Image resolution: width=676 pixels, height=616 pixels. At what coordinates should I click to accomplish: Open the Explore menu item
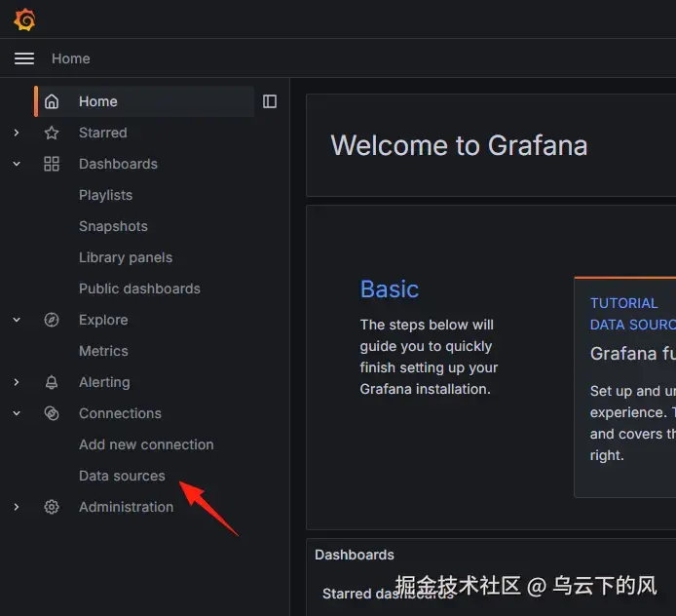tap(103, 320)
